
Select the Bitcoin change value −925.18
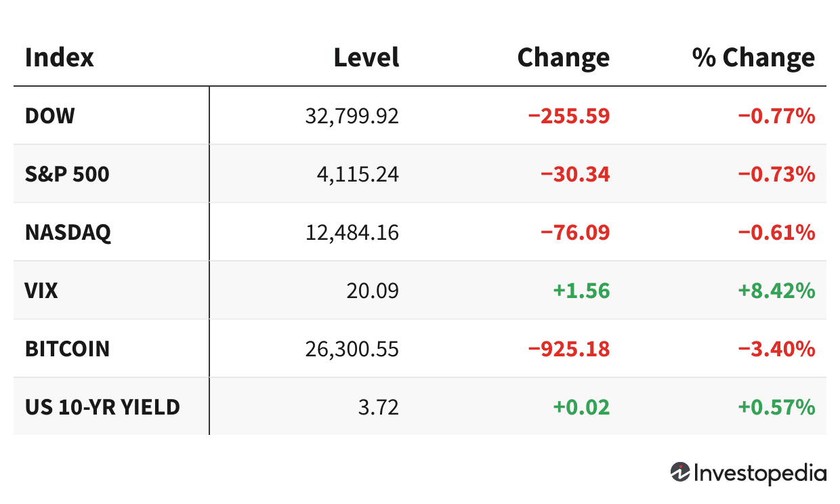click(569, 349)
